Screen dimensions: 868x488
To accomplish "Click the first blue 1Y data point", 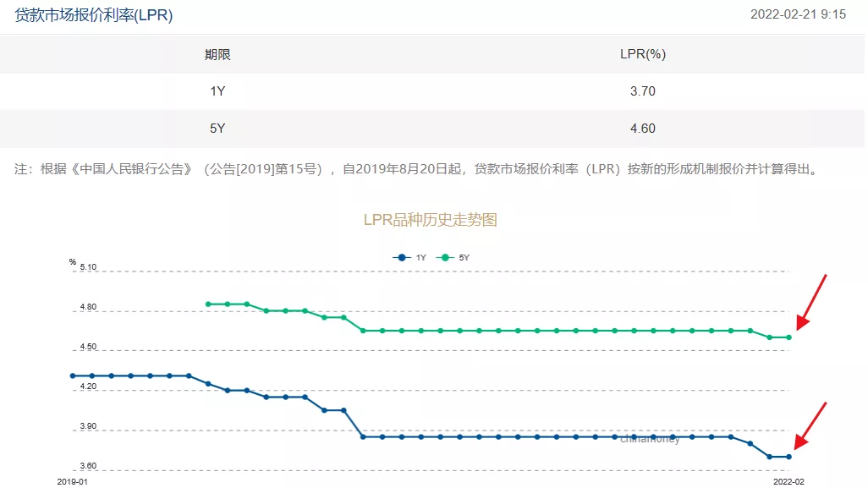I will click(73, 376).
